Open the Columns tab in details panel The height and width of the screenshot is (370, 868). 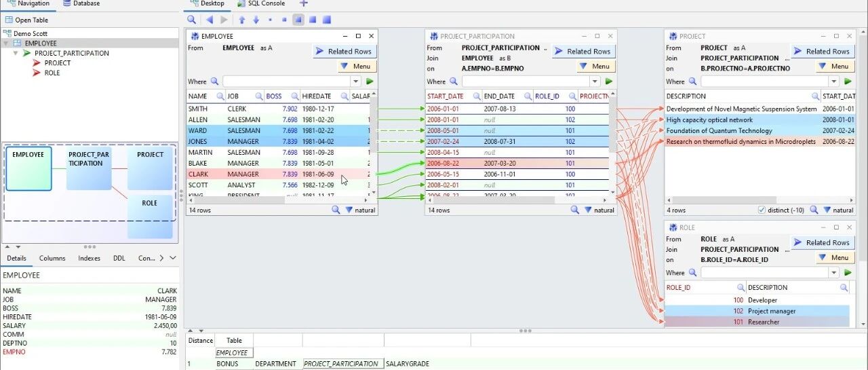[x=52, y=258]
